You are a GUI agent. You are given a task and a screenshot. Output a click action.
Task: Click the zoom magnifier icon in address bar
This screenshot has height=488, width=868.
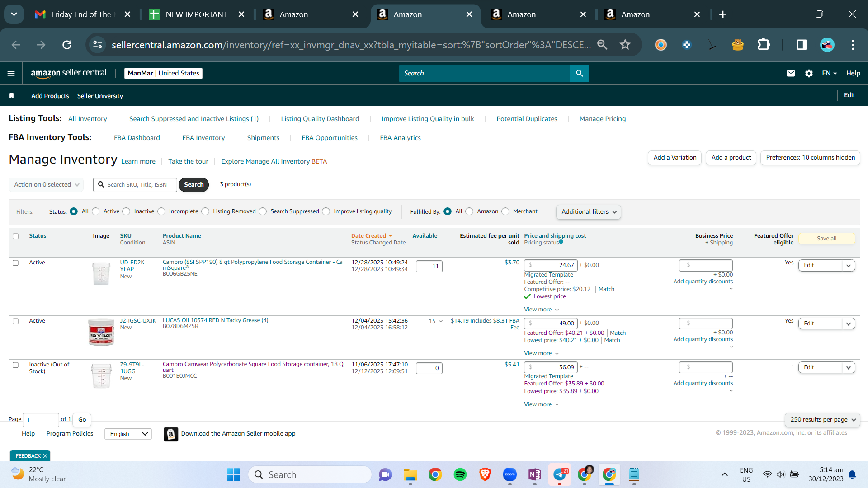(602, 45)
